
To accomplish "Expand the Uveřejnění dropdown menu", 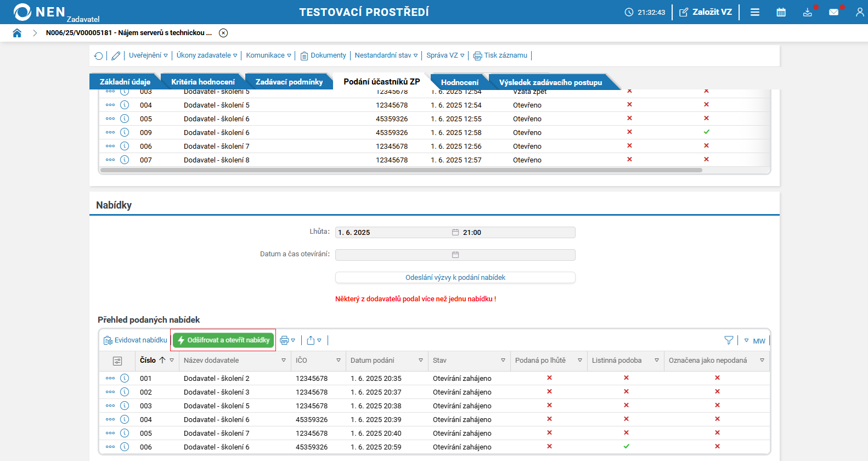I will pos(149,55).
